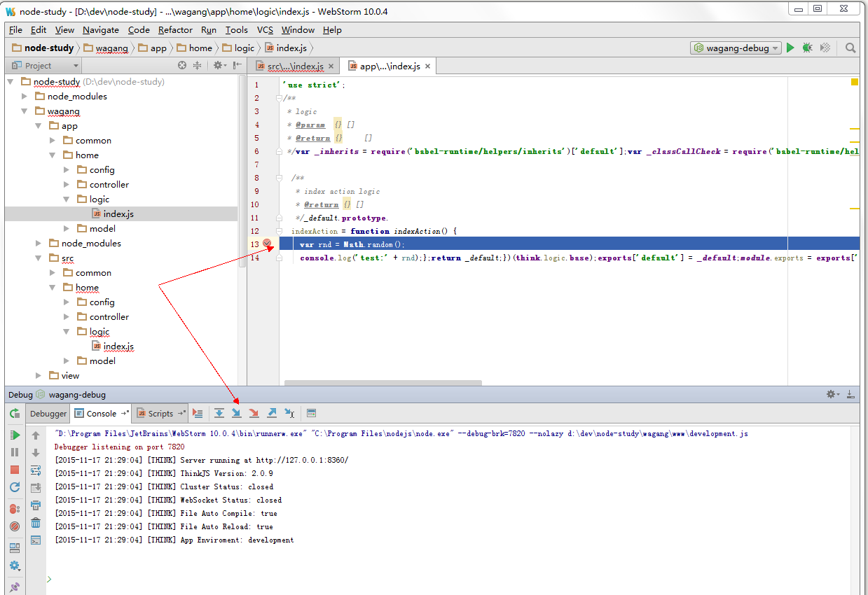Resume program in debug sidebar

click(15, 435)
